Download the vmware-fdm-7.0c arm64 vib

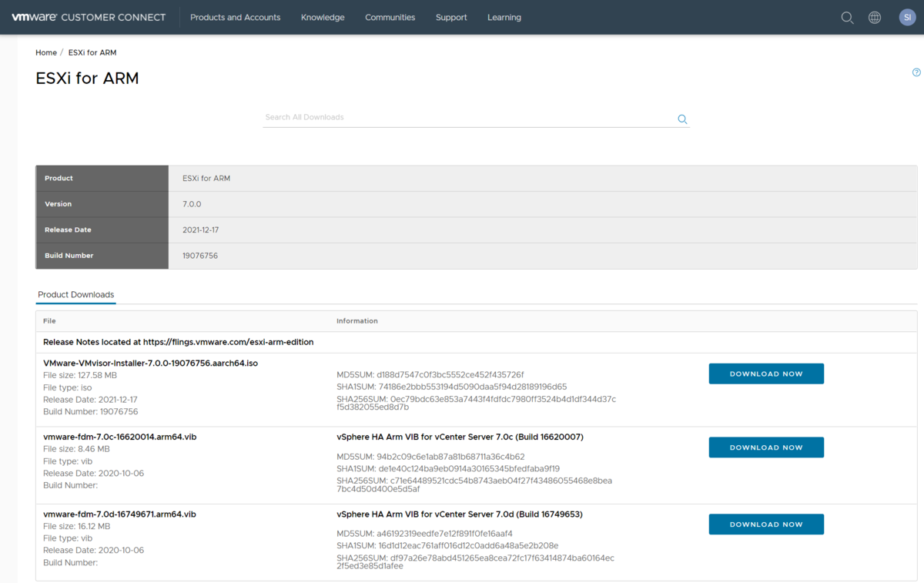[766, 447]
